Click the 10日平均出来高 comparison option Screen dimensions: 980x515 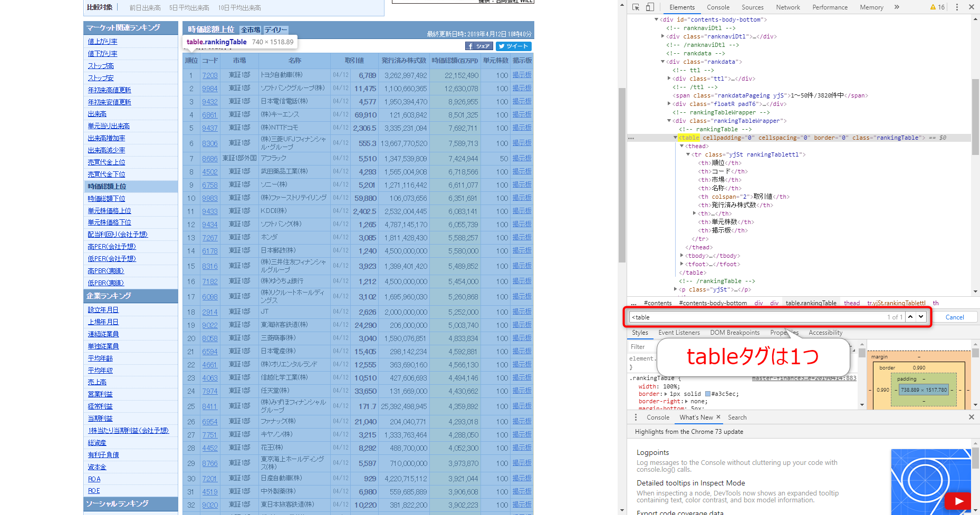[239, 8]
